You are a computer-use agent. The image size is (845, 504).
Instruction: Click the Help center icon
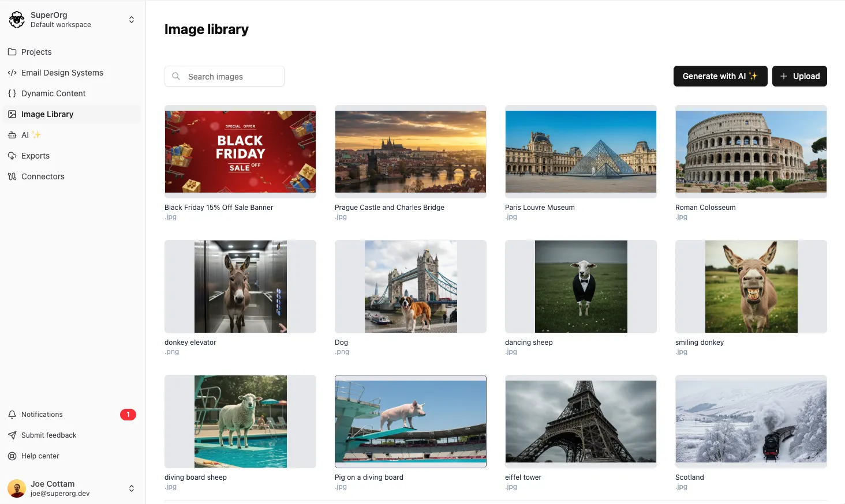tap(12, 456)
